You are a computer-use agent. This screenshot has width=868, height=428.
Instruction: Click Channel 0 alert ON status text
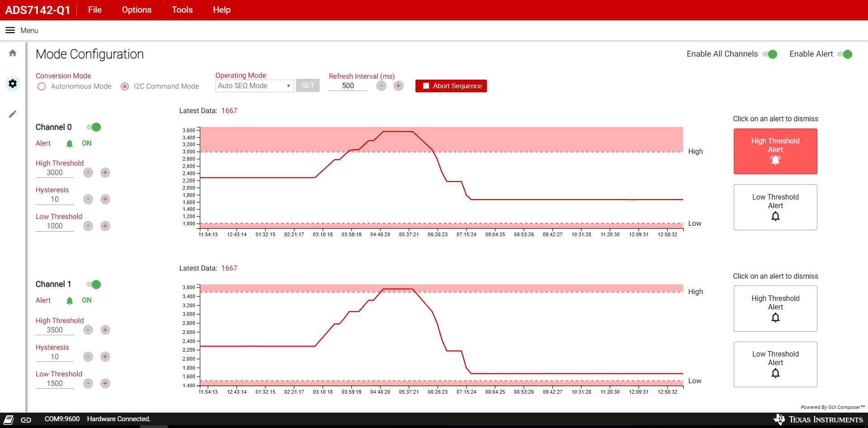click(86, 143)
